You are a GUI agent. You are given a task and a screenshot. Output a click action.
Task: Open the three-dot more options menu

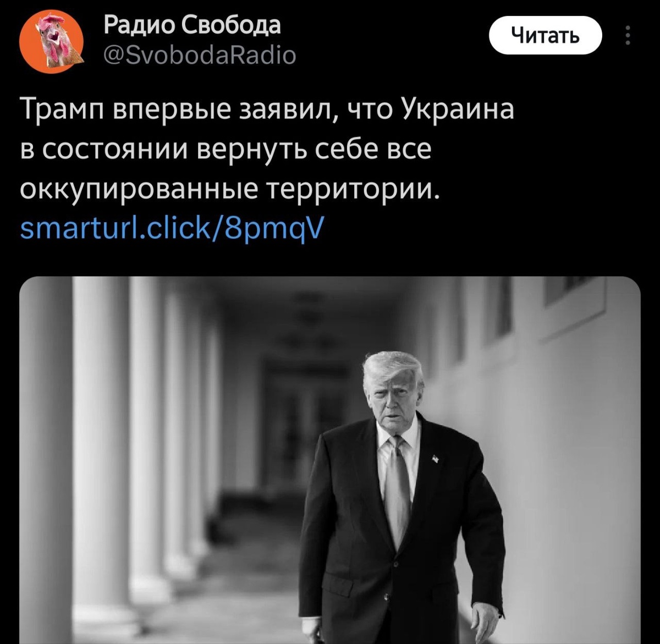point(628,36)
